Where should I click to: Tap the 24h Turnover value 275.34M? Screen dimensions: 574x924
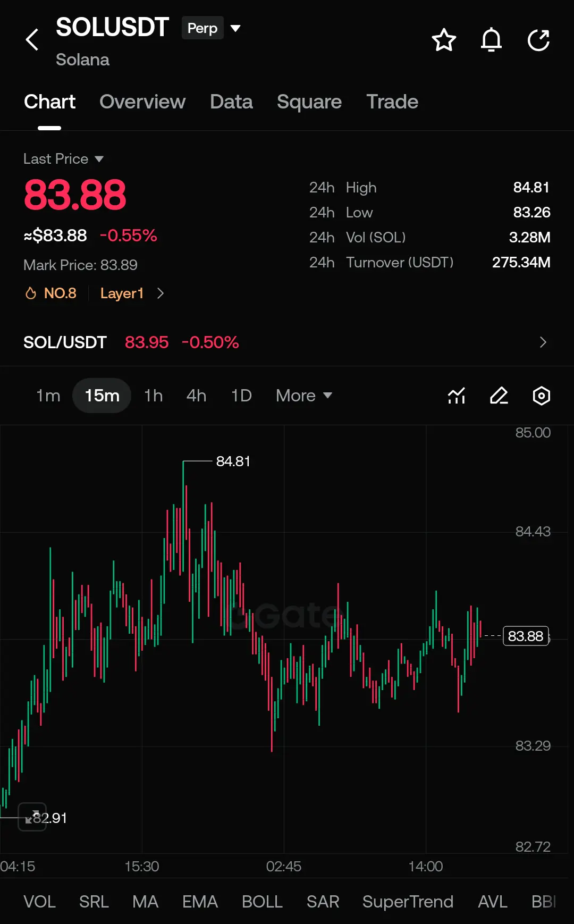(521, 262)
